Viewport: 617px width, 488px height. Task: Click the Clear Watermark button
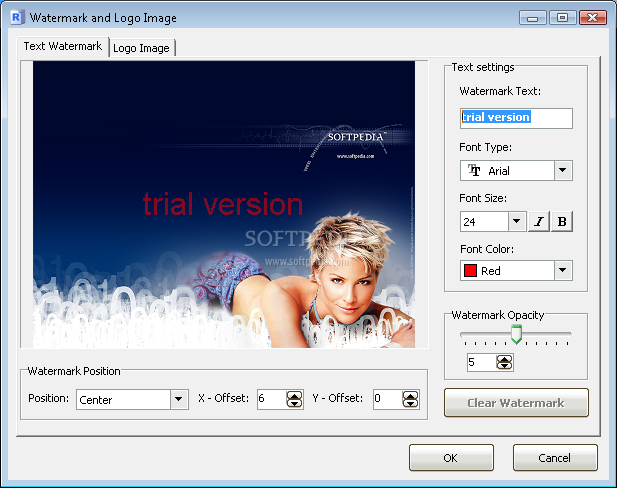516,403
